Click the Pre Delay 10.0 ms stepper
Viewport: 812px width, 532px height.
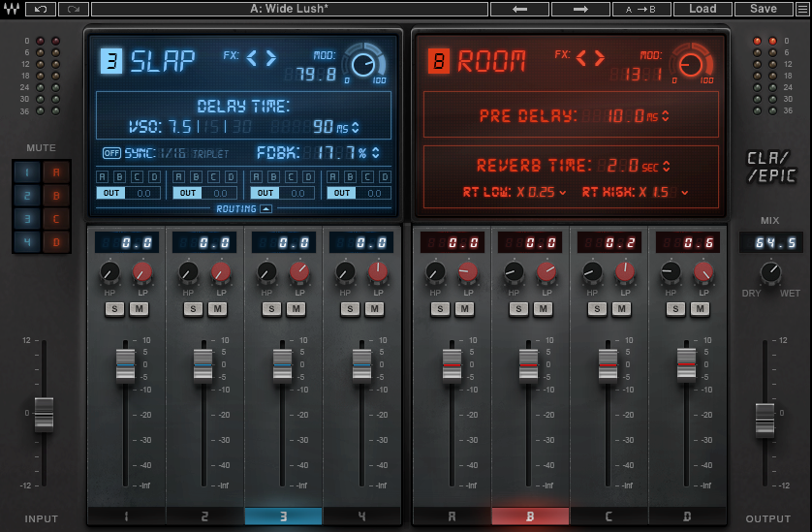click(x=666, y=116)
